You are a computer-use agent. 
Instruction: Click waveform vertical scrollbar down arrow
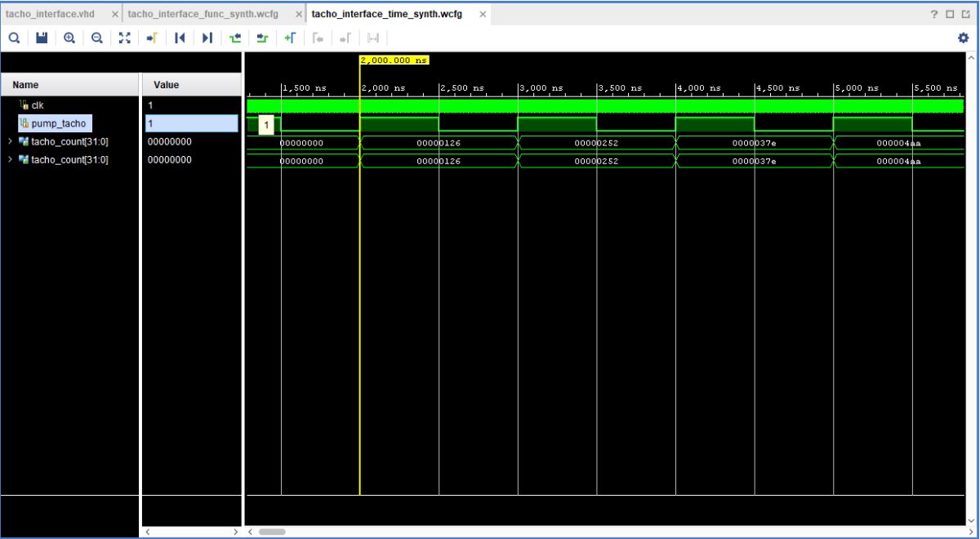tap(971, 520)
